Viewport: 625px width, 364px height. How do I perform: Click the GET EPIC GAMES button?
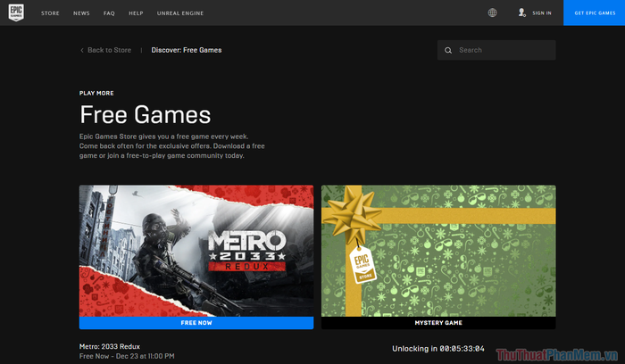click(595, 12)
